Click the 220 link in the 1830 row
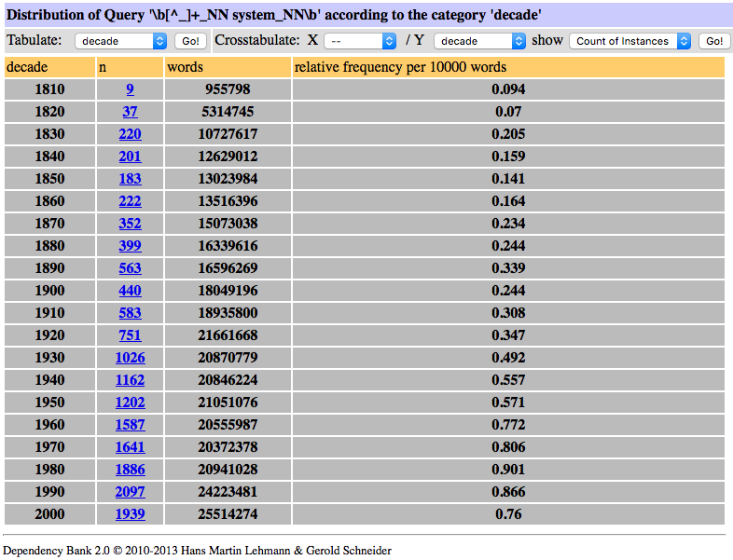This screenshot has height=560, width=733. (x=131, y=134)
